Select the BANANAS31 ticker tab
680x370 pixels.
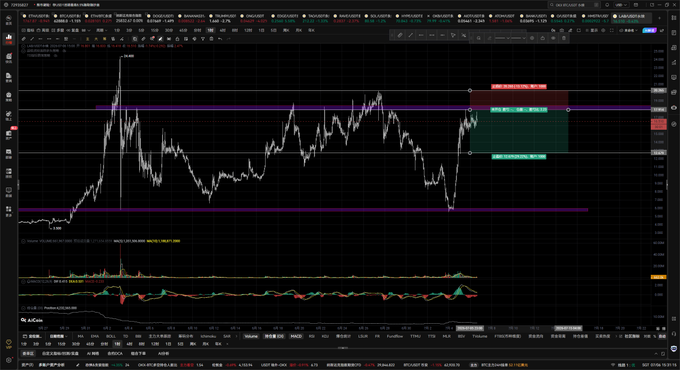191,18
